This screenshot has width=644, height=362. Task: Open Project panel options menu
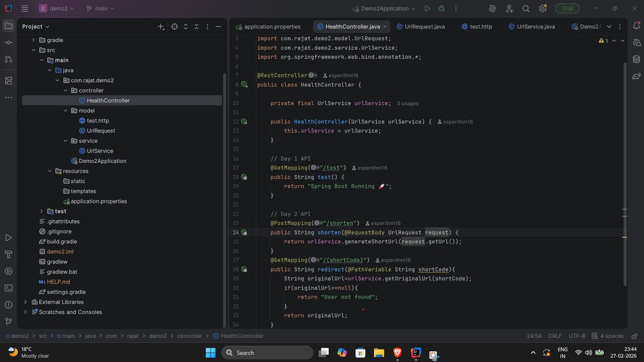pos(207,26)
